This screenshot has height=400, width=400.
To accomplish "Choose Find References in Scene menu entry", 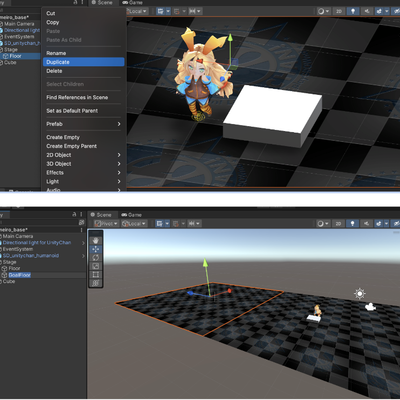I will [x=83, y=97].
